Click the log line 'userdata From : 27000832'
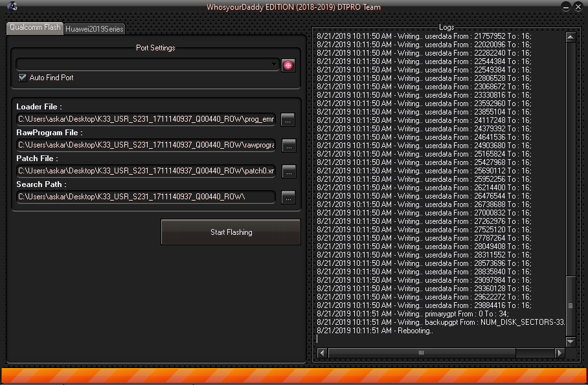 tap(424, 212)
